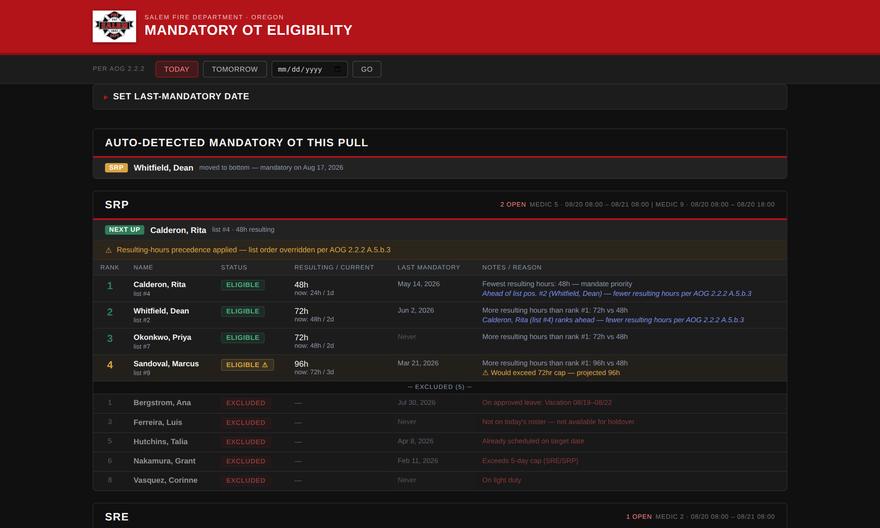Click the 'Exceeds 5-day cap' reason
Viewport: 880px width, 528px height.
(530, 461)
